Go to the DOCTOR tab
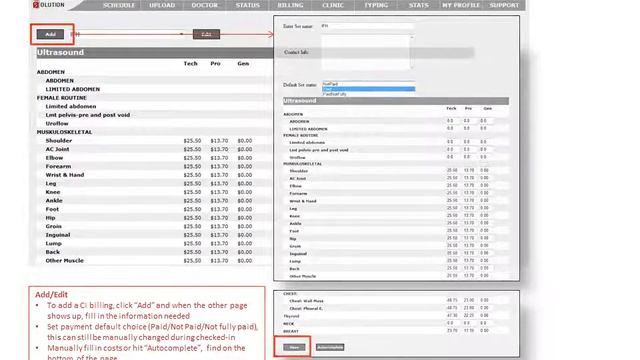The width and height of the screenshot is (640, 360). (204, 5)
